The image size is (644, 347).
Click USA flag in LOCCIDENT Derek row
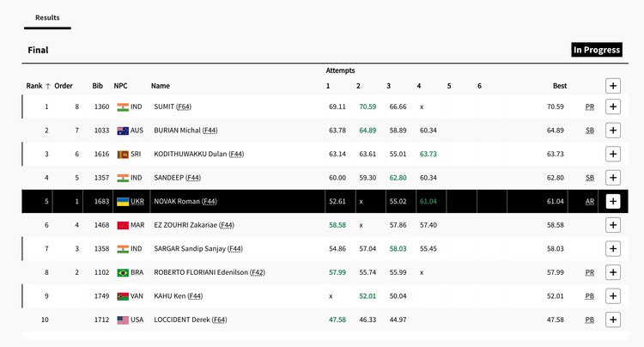pyautogui.click(x=122, y=320)
